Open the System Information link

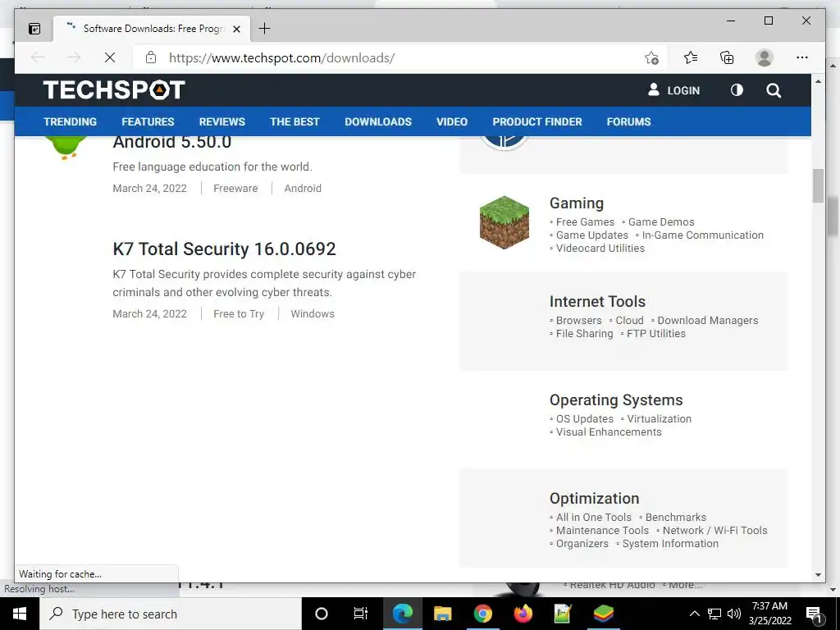(670, 543)
